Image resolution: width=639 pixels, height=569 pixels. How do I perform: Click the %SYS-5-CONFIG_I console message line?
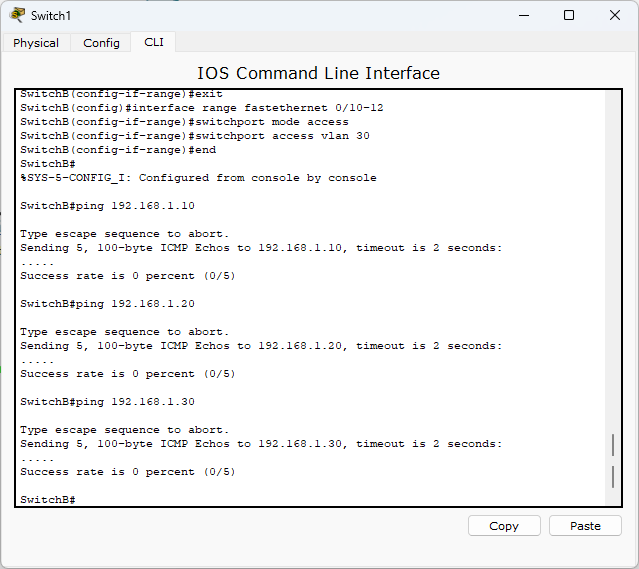198,178
